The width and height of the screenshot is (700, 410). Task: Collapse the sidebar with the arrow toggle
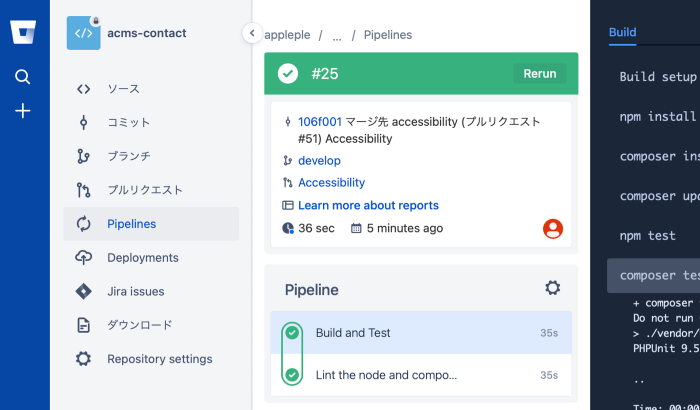(x=252, y=34)
